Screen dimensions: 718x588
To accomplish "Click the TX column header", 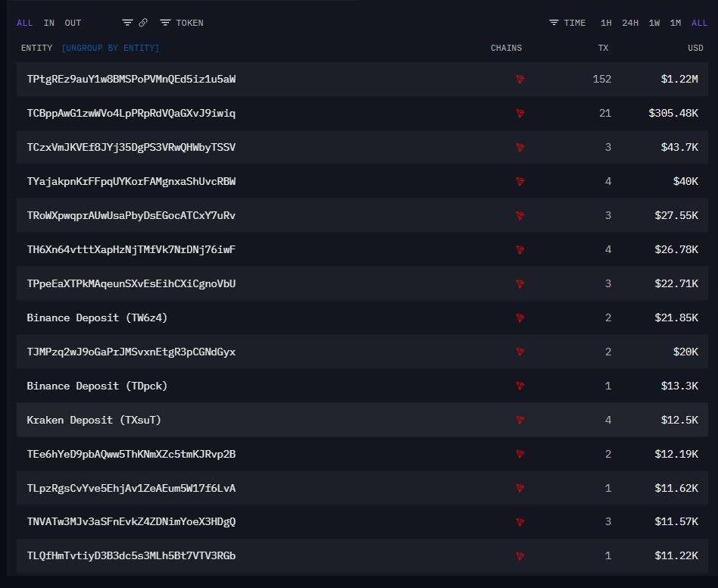I will pyautogui.click(x=603, y=48).
